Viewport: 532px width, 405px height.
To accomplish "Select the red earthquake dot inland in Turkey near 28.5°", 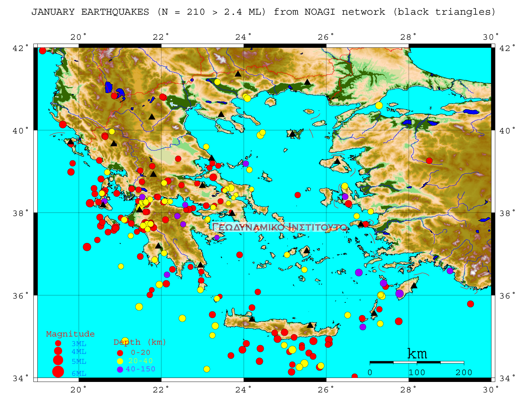I will 429,161.
